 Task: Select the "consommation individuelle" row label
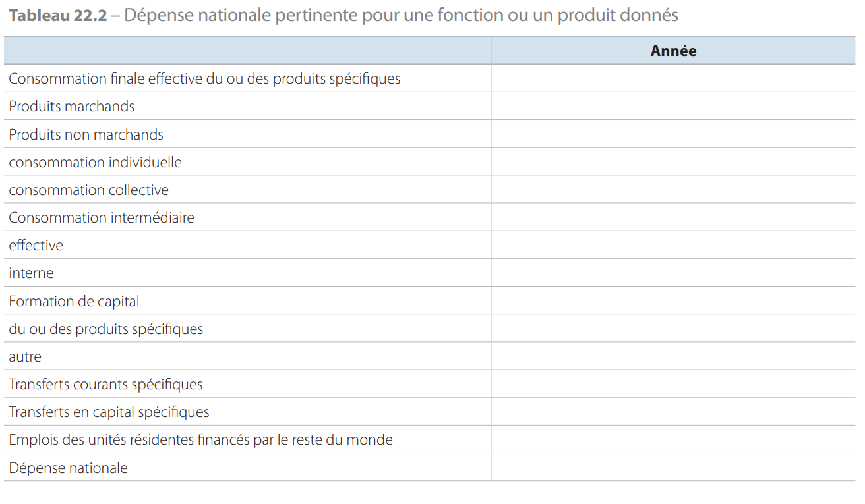tap(96, 163)
